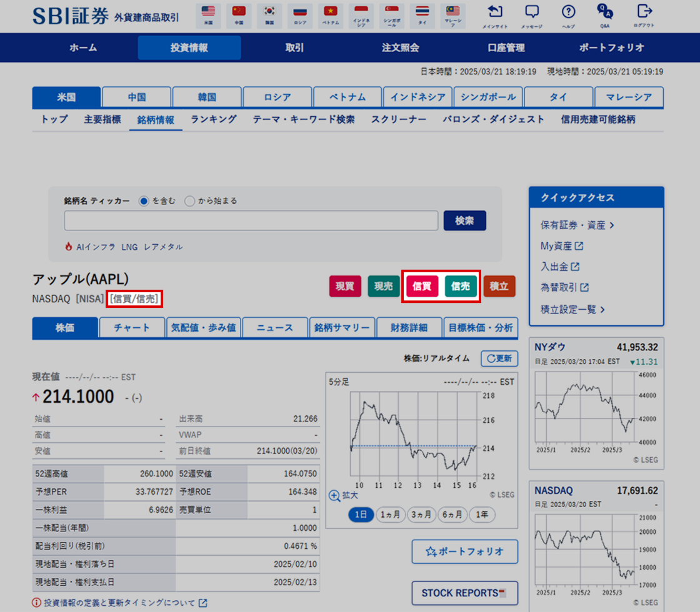
Task: Click the 現買 buy button
Action: click(345, 287)
